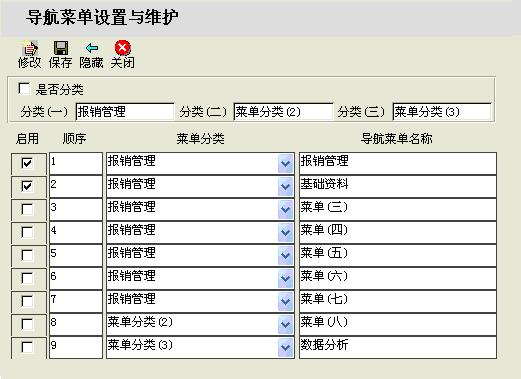521x379 pixels.
Task: Open the category dropdown arrow for 菜单(七)
Action: tap(285, 301)
